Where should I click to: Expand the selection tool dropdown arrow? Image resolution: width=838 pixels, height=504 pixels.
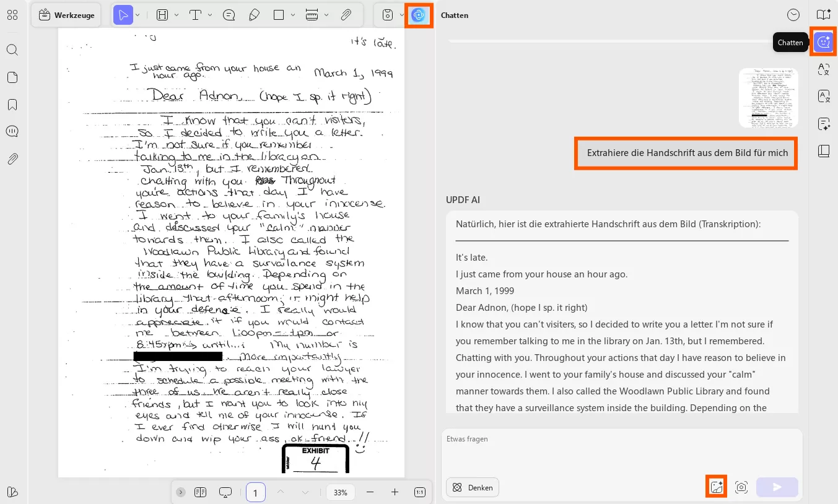(137, 15)
